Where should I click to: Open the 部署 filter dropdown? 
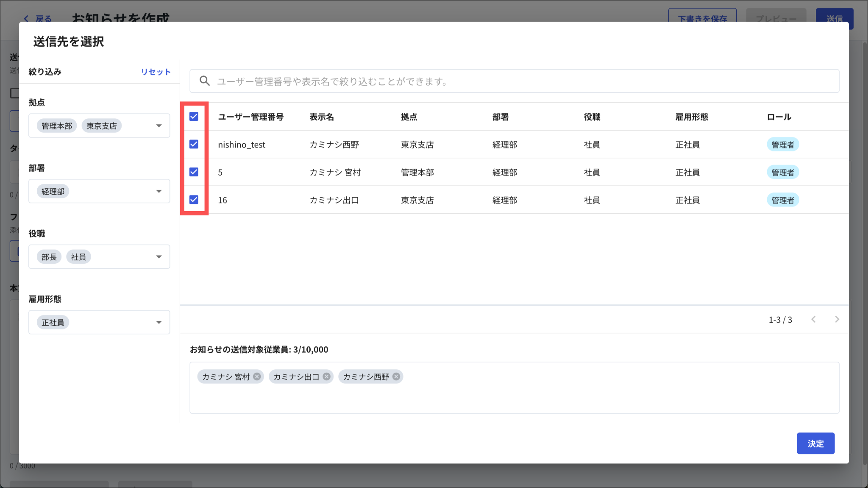(159, 191)
